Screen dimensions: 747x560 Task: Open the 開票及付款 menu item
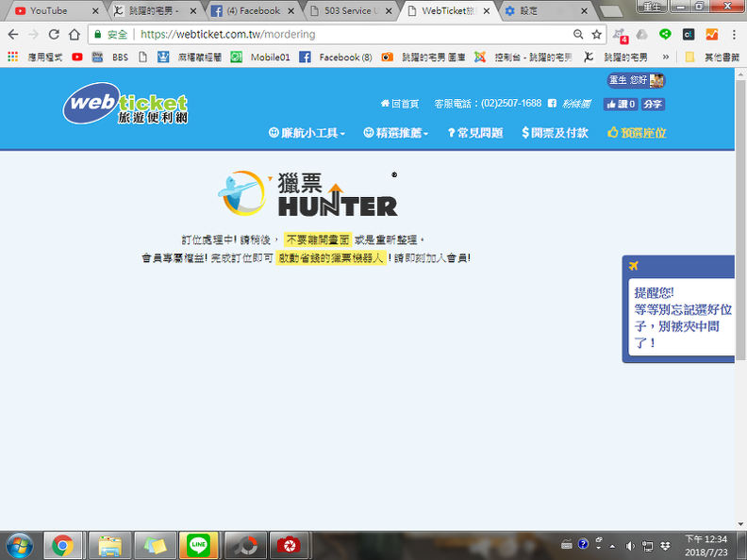pyautogui.click(x=555, y=133)
